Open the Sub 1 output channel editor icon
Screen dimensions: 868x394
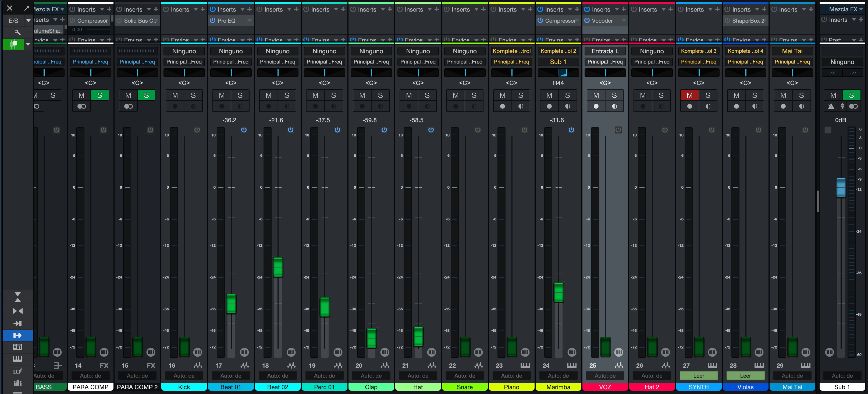tap(830, 353)
